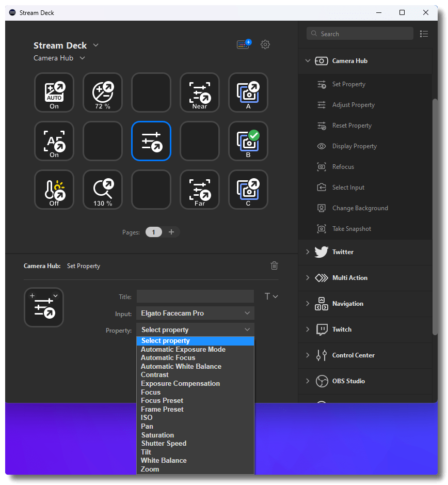The height and width of the screenshot is (485, 448).
Task: Click the Camera B key with green checkmark
Action: pyautogui.click(x=248, y=141)
